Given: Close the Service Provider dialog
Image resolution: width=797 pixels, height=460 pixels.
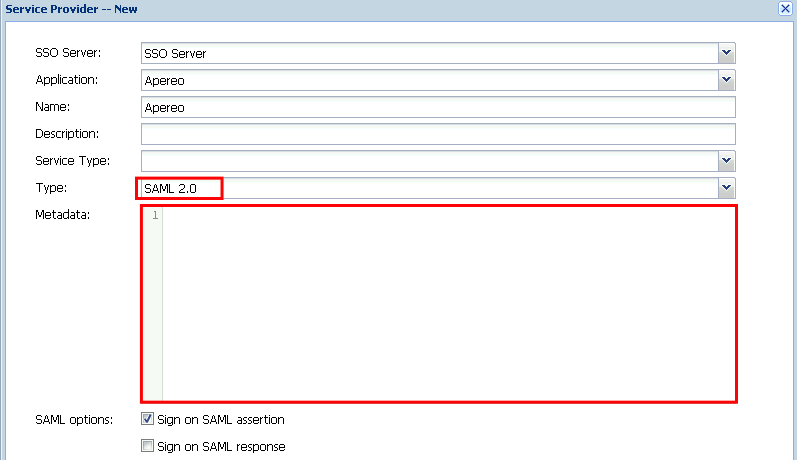Looking at the screenshot, I should 785,8.
